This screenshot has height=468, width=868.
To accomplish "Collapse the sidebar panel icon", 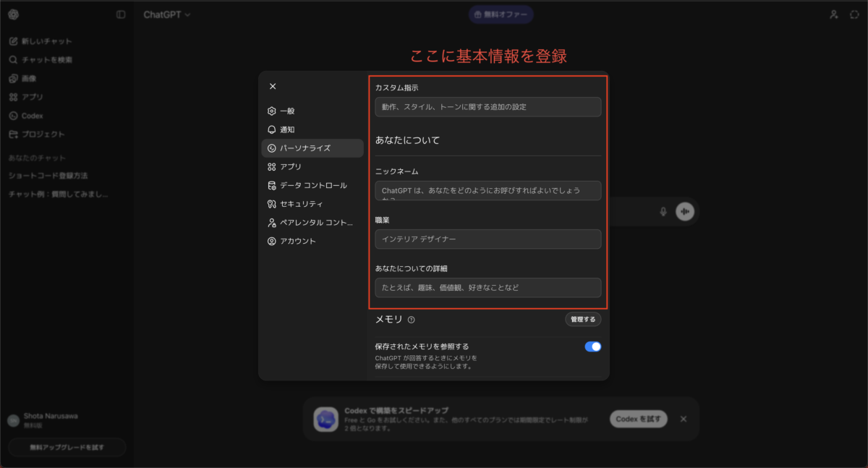I will [121, 14].
